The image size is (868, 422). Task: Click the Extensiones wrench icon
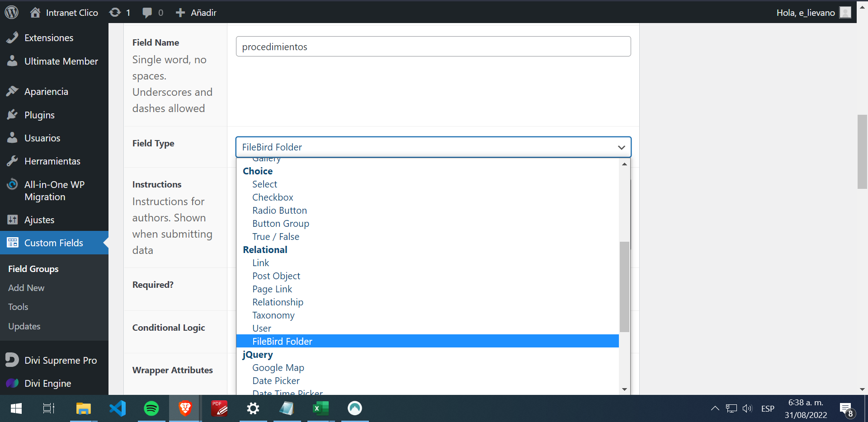click(13, 38)
